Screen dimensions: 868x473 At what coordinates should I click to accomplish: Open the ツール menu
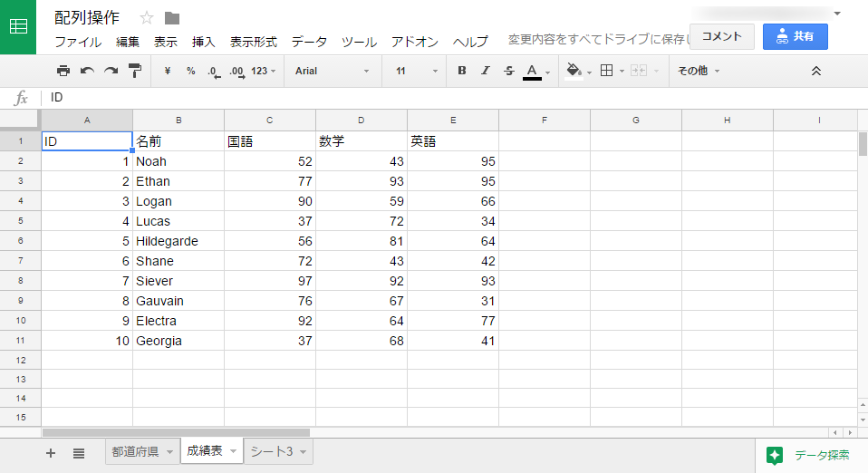(359, 42)
